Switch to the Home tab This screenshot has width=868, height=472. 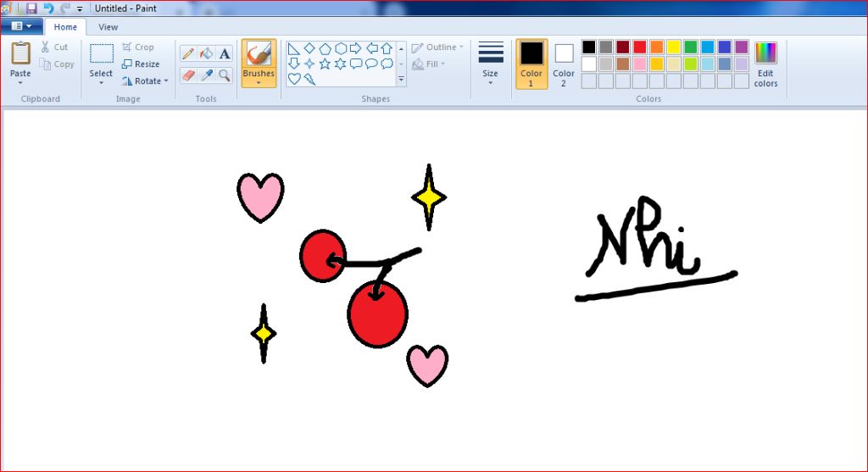point(65,26)
